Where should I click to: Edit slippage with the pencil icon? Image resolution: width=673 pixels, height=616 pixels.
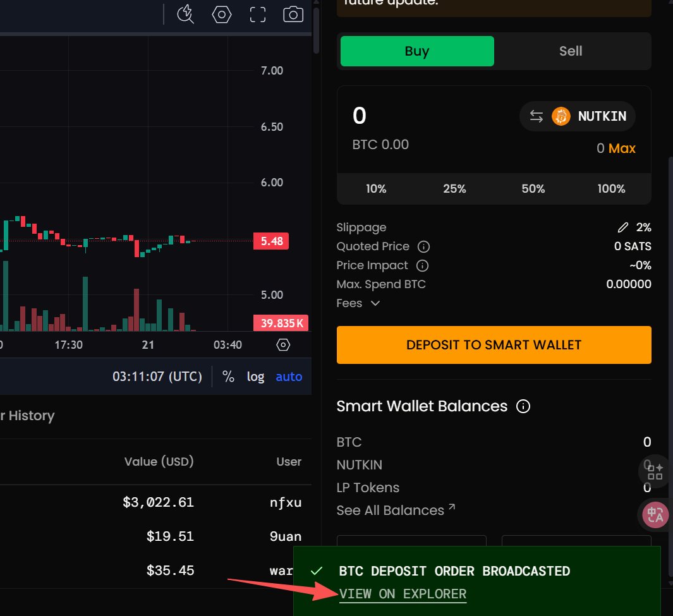click(623, 227)
